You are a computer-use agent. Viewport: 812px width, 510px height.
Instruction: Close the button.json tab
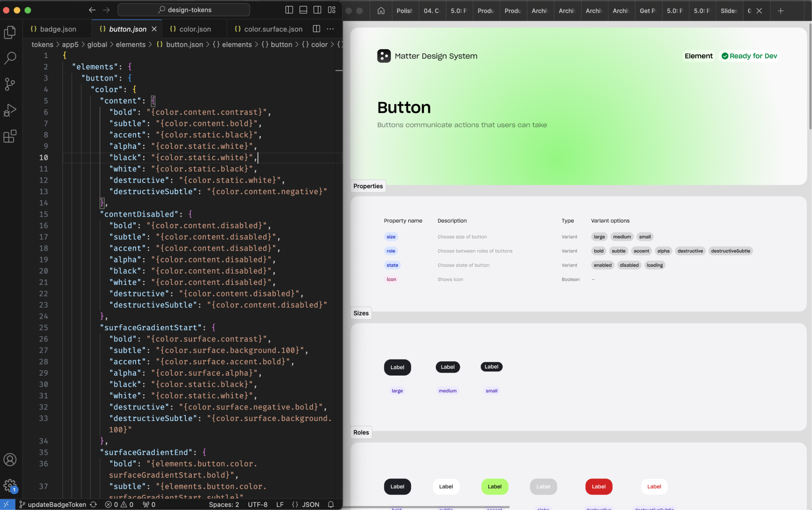click(154, 29)
